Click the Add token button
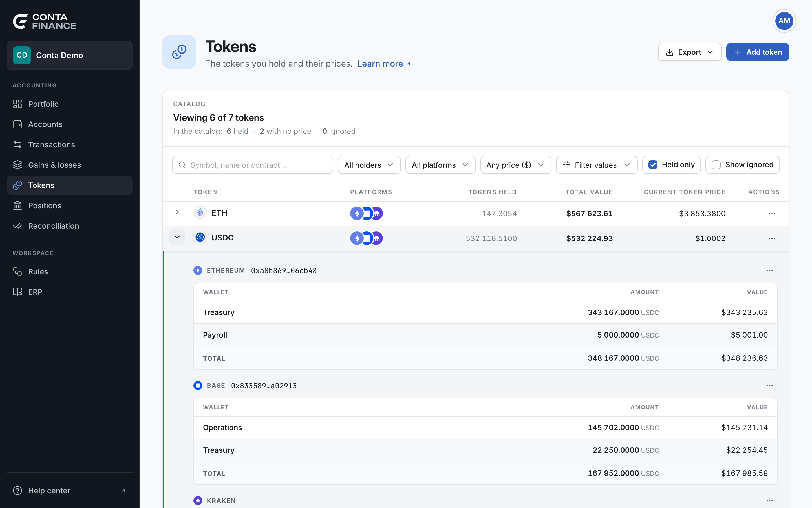The height and width of the screenshot is (508, 812). coord(758,52)
